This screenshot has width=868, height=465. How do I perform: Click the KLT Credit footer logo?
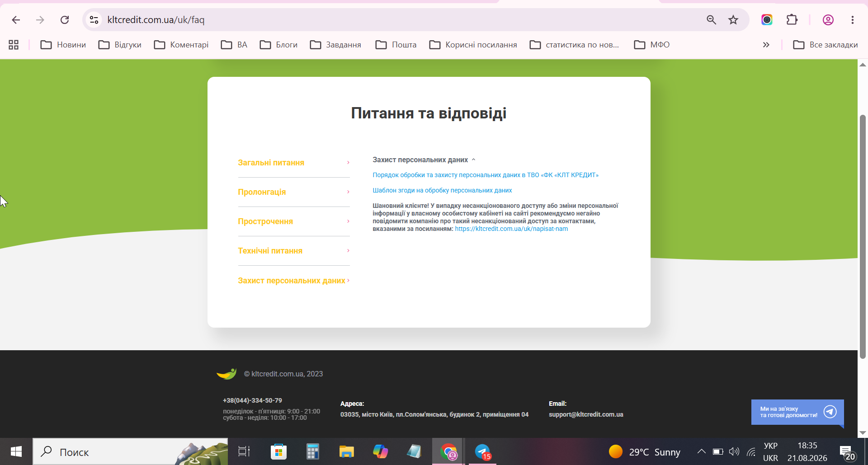pos(226,374)
